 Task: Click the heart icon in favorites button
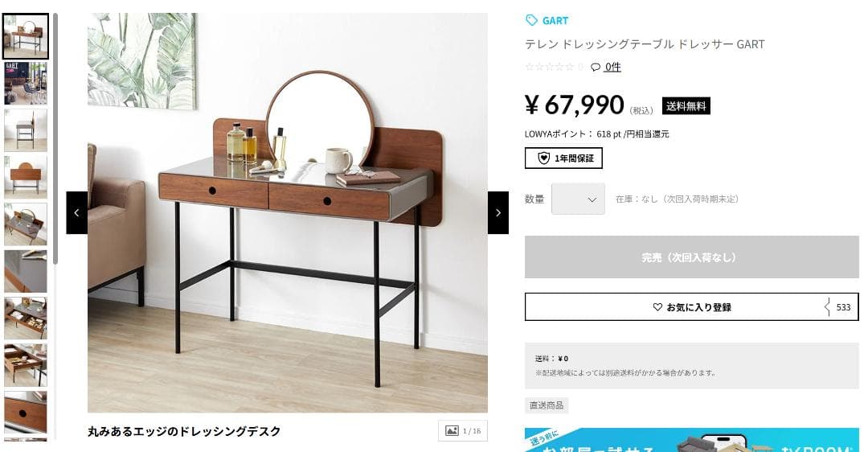pos(657,307)
